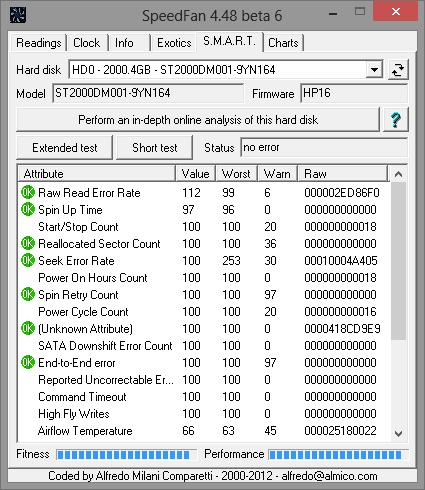
Task: Click OK icon beside Seek Error Rate
Action: coord(28,260)
